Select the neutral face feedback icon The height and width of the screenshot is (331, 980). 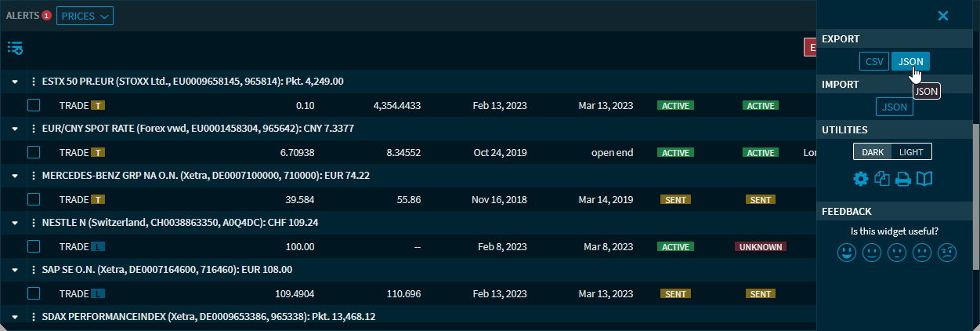[x=896, y=253]
